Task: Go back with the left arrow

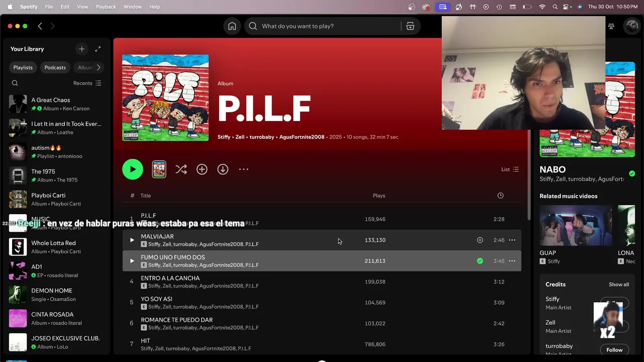Action: (40, 26)
